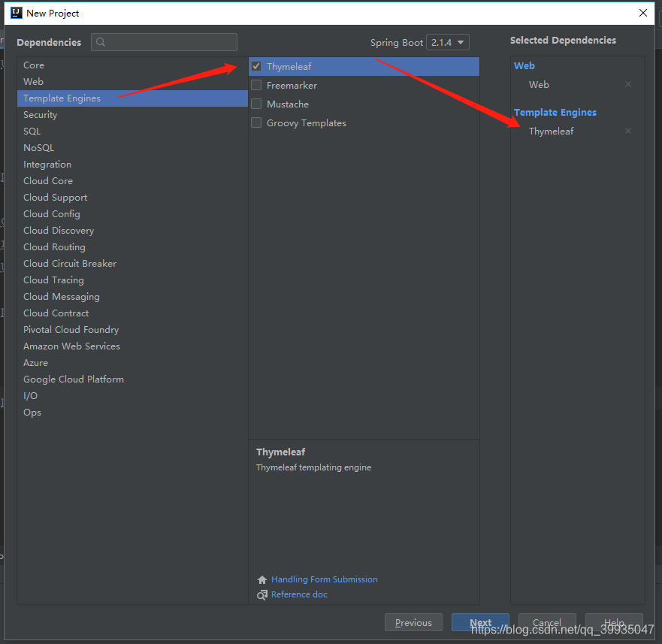Open Help for this dialog
662x644 pixels.
(615, 622)
